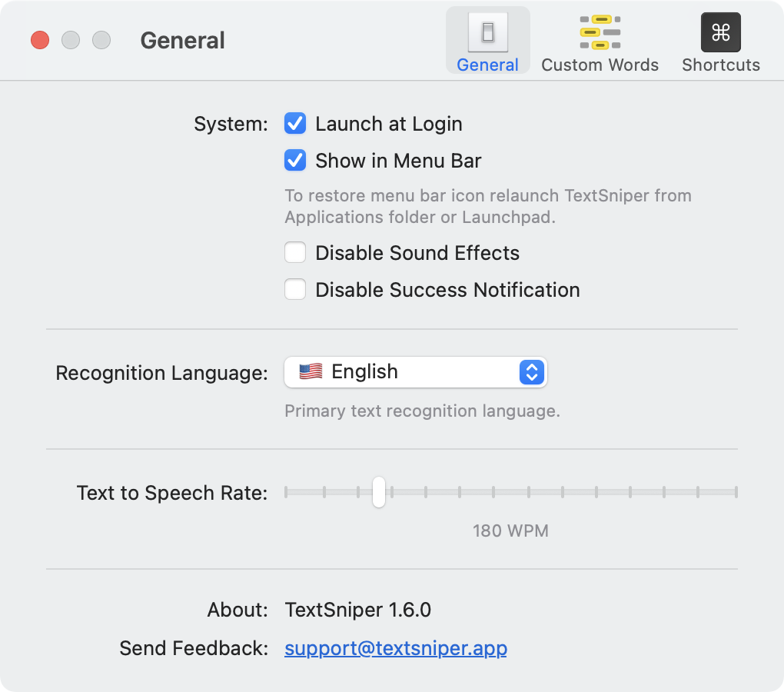784x692 pixels.
Task: Click the General switch icon in toolbar
Action: point(487,32)
